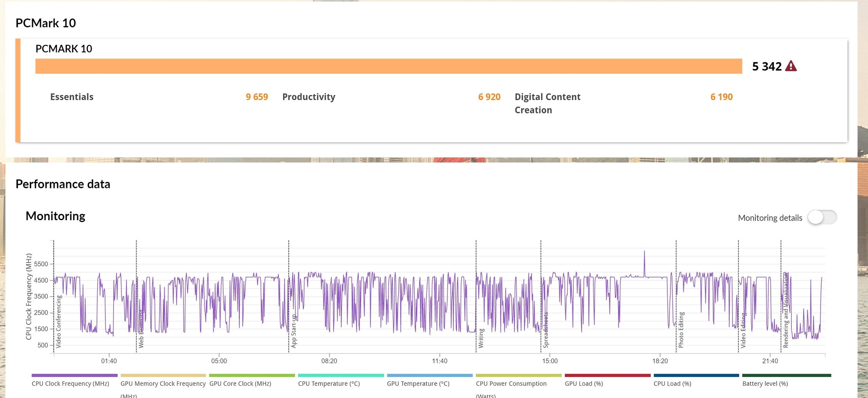Click the overall score 5 342
Viewport: 868px width, 398px height.
[x=767, y=66]
